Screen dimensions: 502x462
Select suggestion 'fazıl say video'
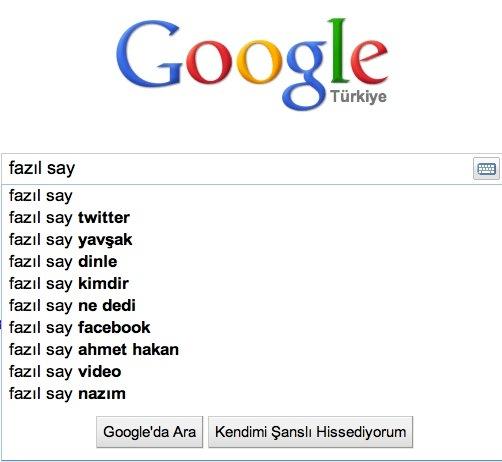[x=251, y=372]
